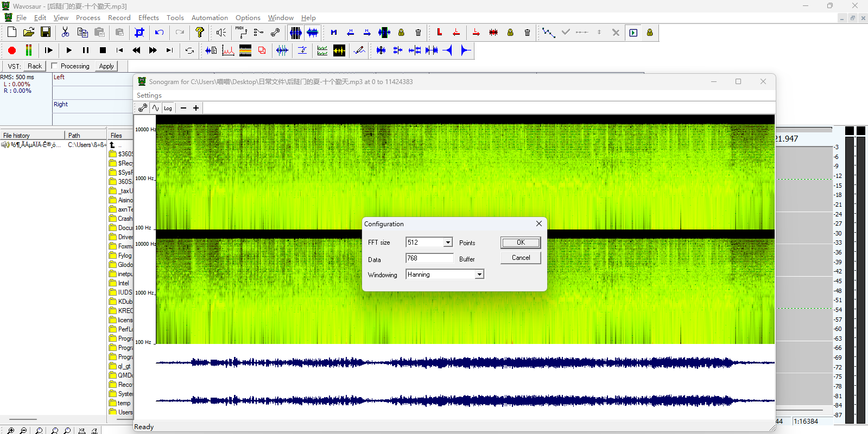The height and width of the screenshot is (434, 868).
Task: Open the Sonogram Settings menu
Action: coord(149,95)
